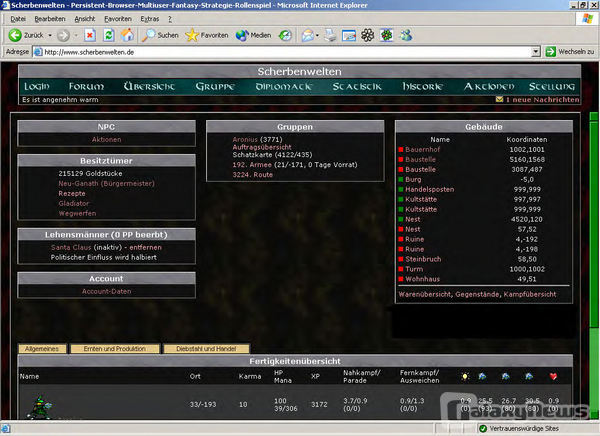Open the Favoriten menu in menu bar

coord(117,18)
